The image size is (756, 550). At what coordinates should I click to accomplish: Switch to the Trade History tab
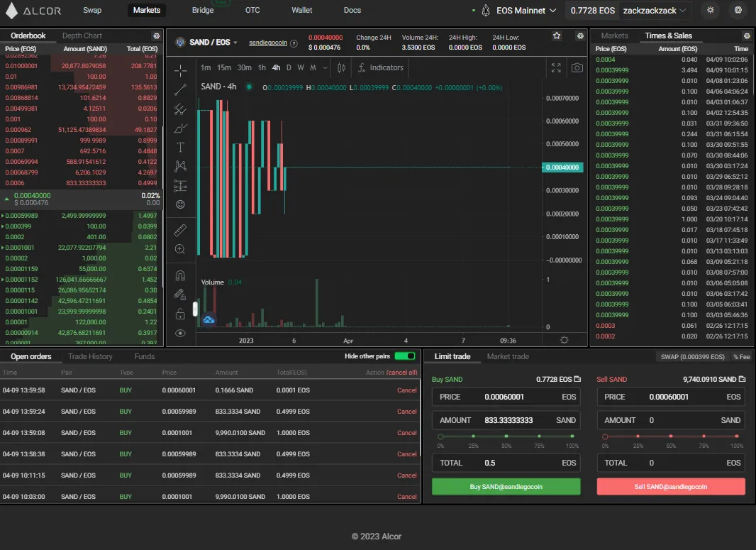pos(90,356)
